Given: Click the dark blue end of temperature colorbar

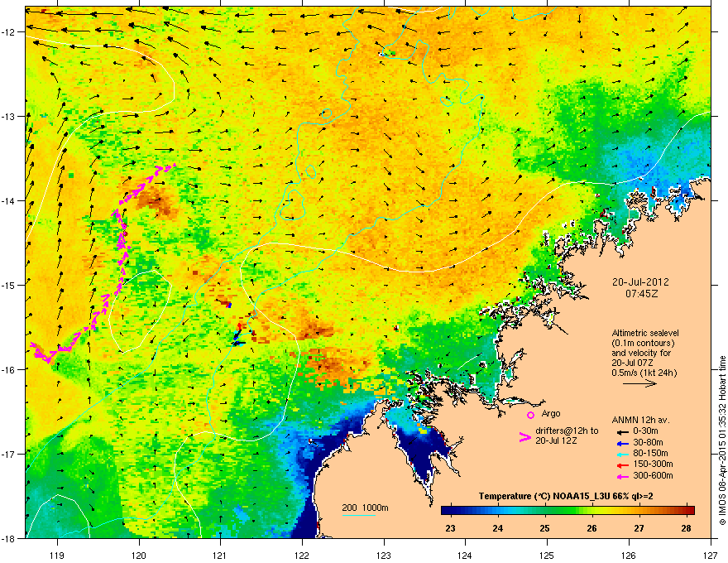Looking at the screenshot, I should (x=447, y=510).
